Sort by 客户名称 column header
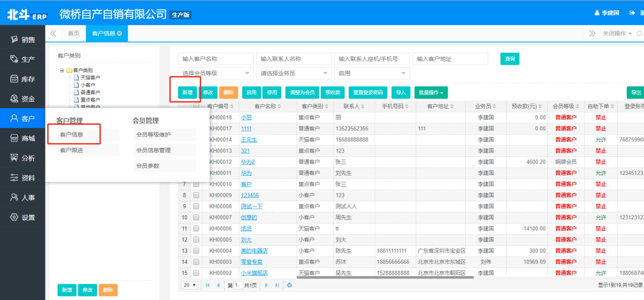The height and width of the screenshot is (300, 644). coord(268,106)
